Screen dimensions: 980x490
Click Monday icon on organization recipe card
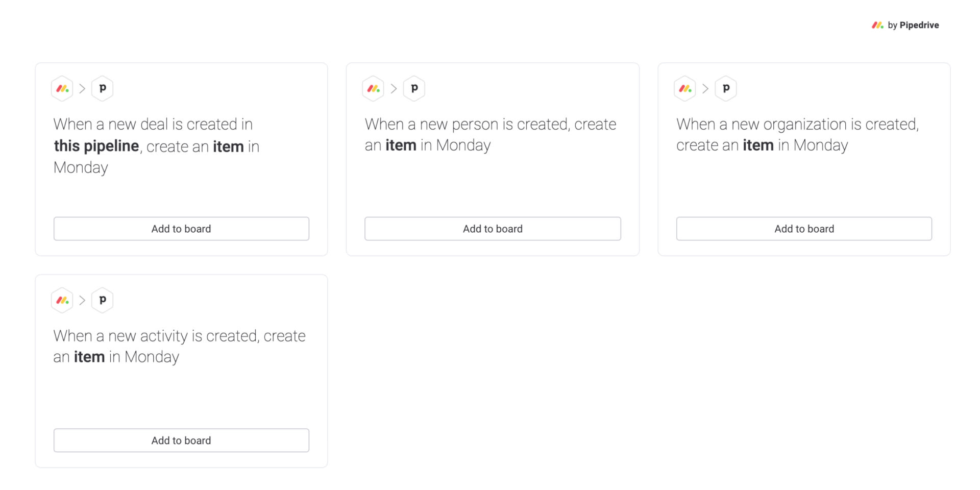(685, 89)
